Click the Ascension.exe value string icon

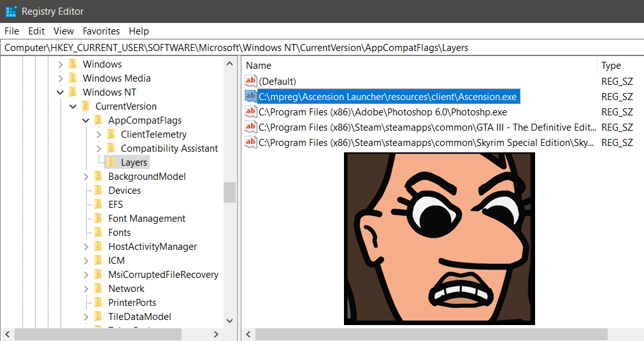click(251, 96)
